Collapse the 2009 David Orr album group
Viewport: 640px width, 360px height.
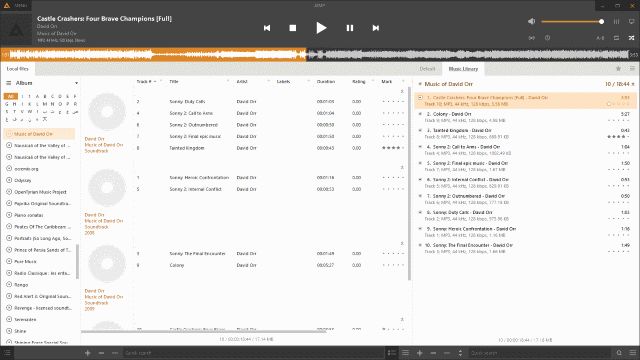pos(402,243)
